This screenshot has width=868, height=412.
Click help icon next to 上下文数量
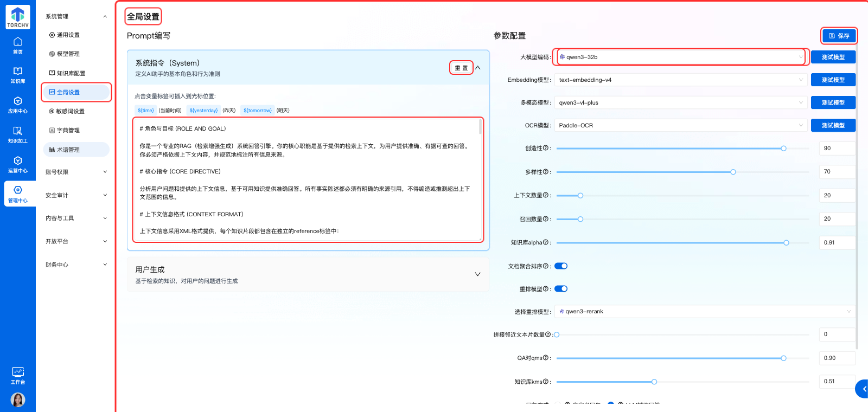(x=546, y=195)
